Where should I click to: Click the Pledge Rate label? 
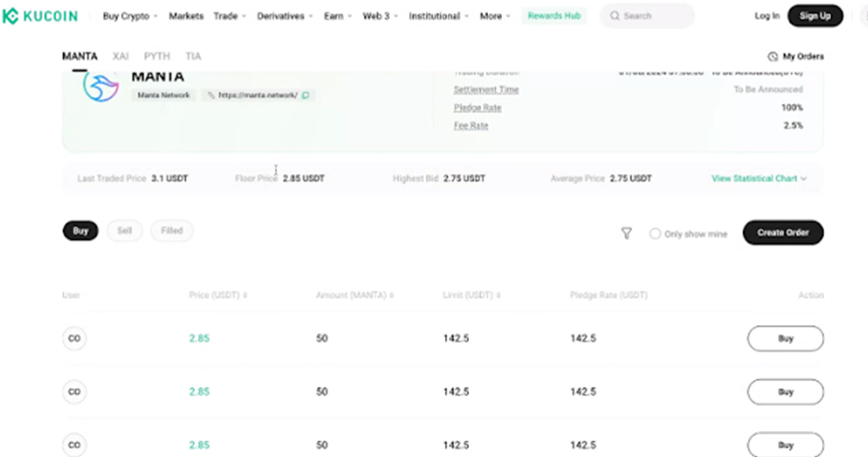coord(478,108)
